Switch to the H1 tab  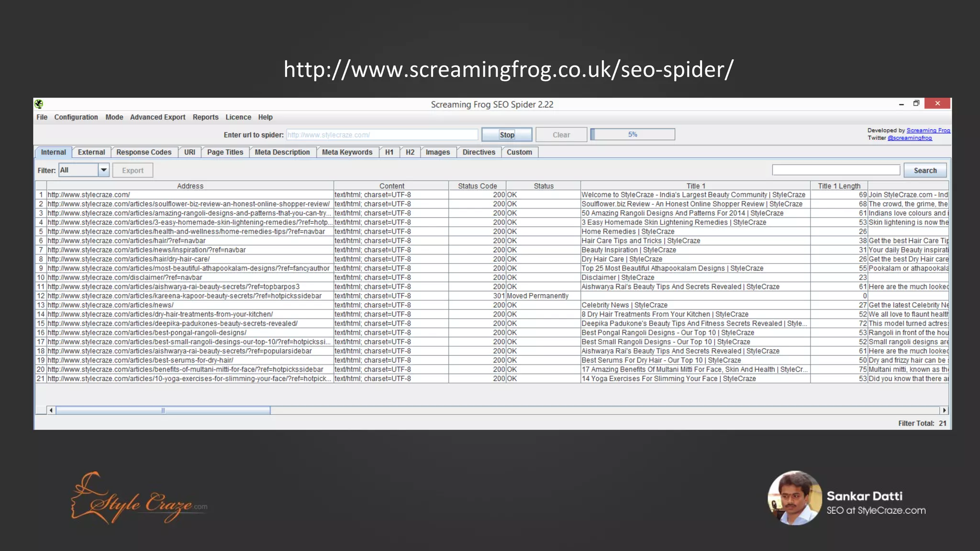(x=390, y=152)
